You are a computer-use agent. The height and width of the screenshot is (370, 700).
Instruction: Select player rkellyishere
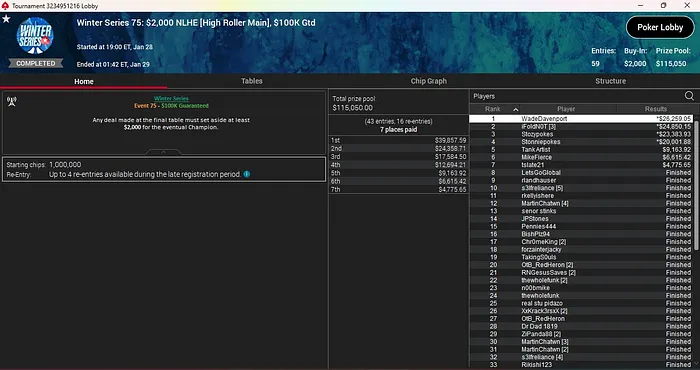(581, 195)
